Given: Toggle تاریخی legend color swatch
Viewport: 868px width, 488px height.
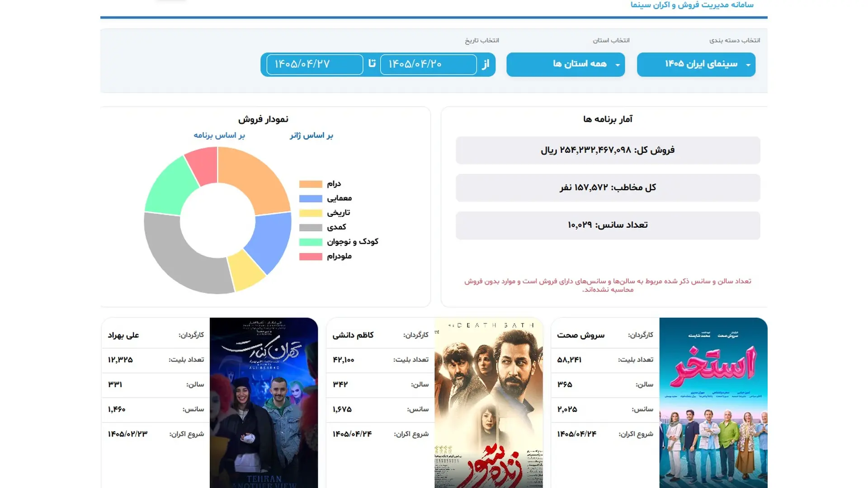Looking at the screenshot, I should 311,213.
